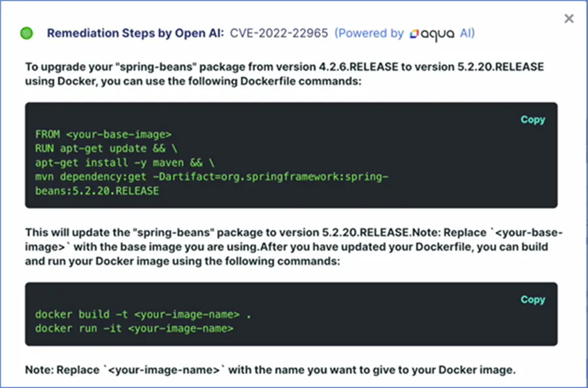Open the Powered by aqua AI link
588x388 pixels.
point(404,33)
